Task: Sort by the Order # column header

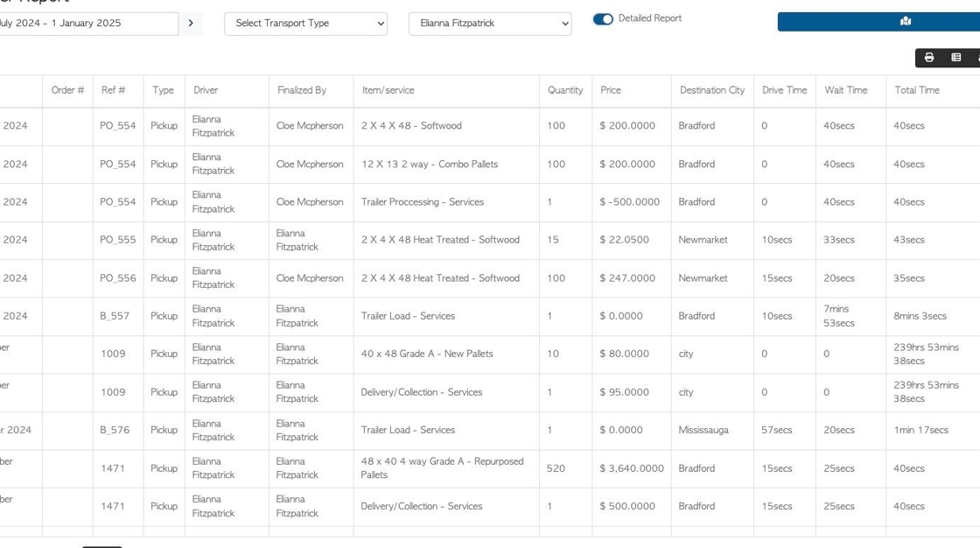Action: tap(67, 90)
